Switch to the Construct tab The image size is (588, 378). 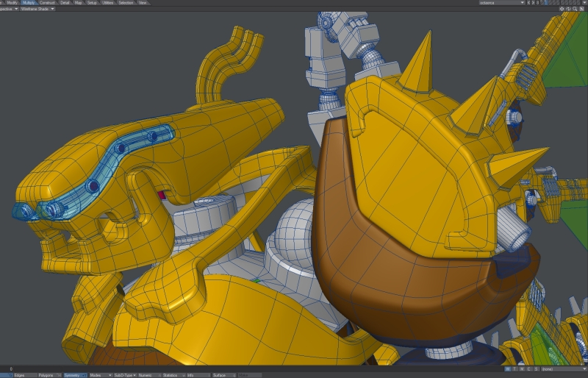coord(49,3)
